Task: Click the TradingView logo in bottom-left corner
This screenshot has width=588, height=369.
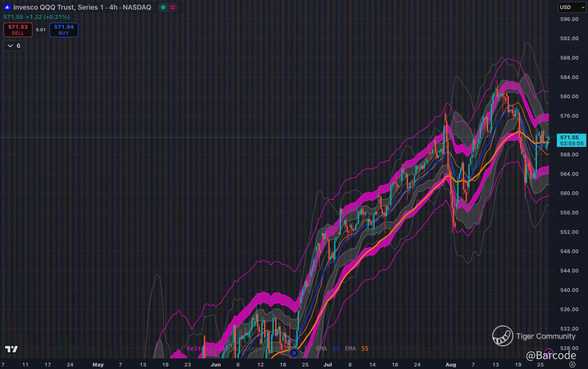Action: tap(12, 349)
